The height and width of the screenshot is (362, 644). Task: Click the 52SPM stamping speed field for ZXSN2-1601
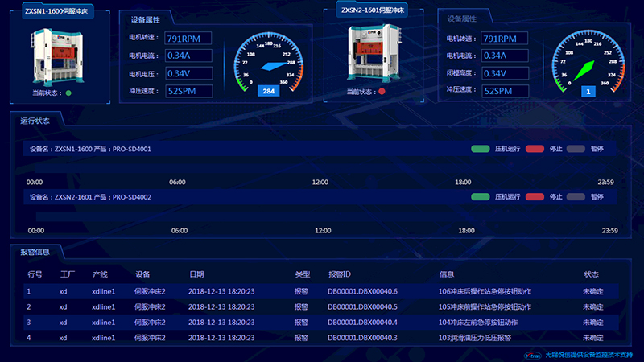click(504, 91)
